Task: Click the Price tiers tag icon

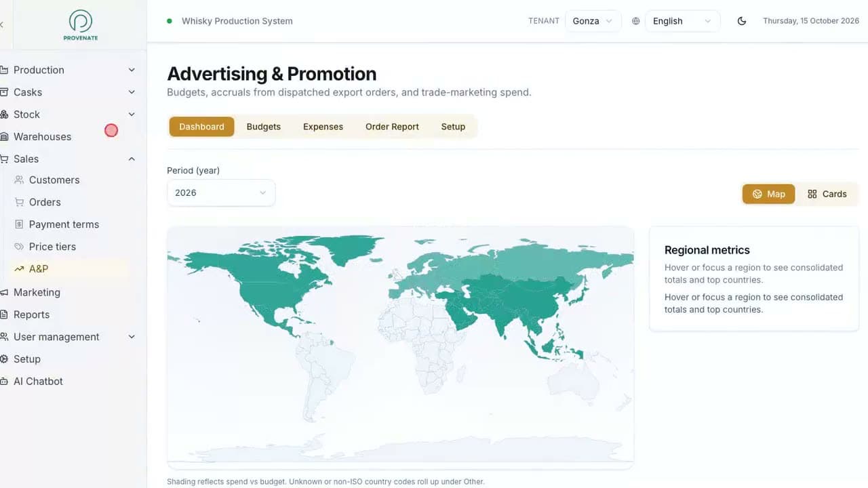Action: (x=19, y=247)
